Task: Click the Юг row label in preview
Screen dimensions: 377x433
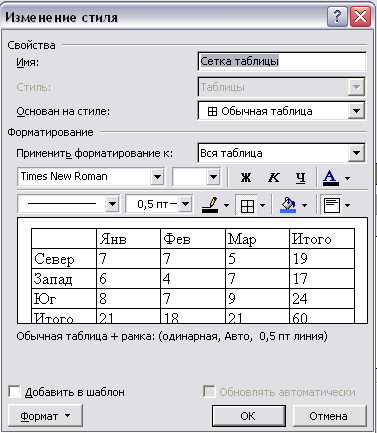Action: (45, 299)
